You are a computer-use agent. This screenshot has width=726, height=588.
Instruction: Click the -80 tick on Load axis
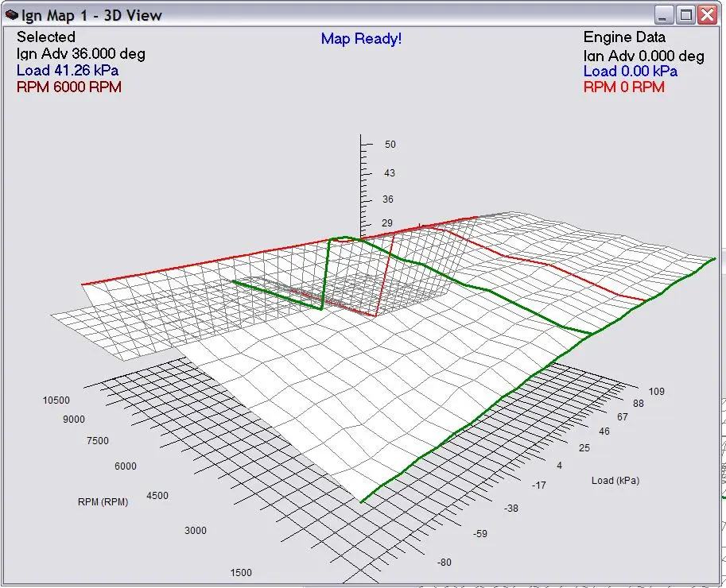point(445,563)
